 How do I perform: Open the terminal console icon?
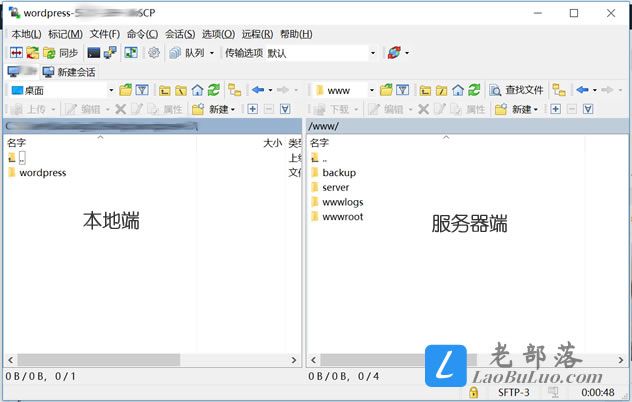94,53
